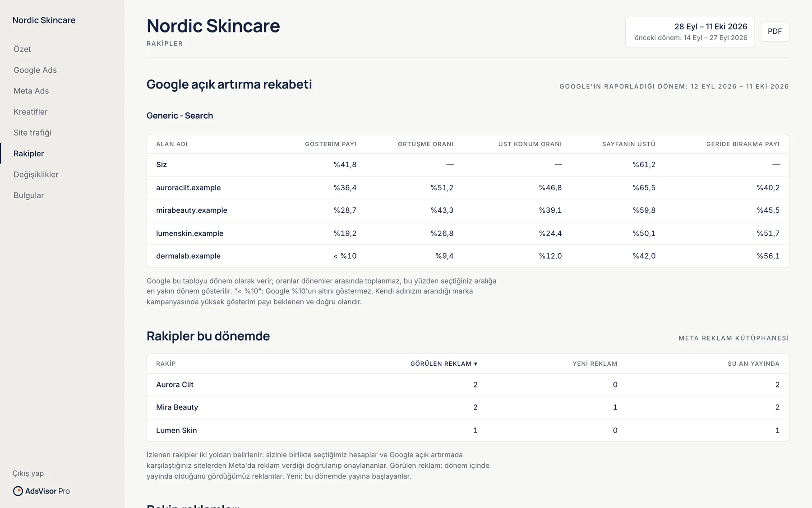Screen dimensions: 812x508
Task: Open Site trafiği in the sidebar
Action: (32, 133)
